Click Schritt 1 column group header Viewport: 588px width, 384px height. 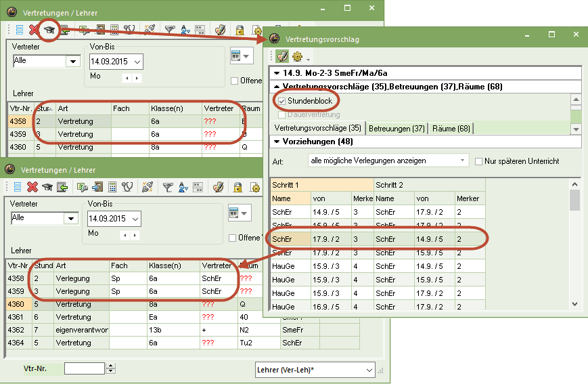coord(322,185)
